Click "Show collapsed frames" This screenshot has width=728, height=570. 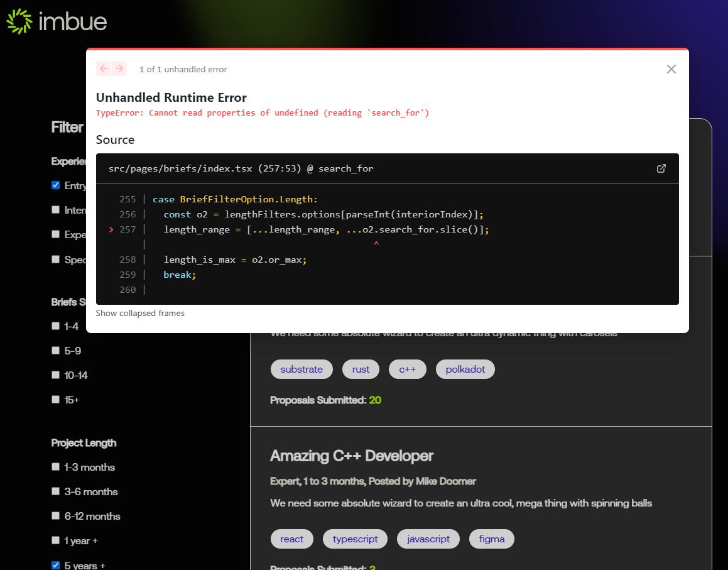pos(139,312)
